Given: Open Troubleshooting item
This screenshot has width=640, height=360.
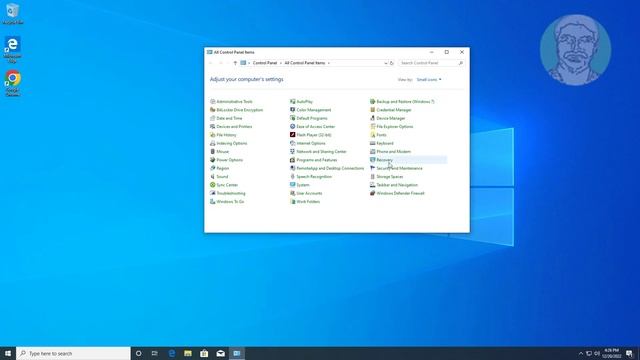Looking at the screenshot, I should click(228, 193).
